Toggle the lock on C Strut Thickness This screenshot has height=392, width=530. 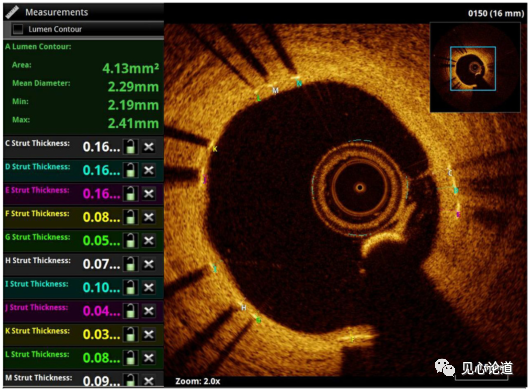[130, 147]
